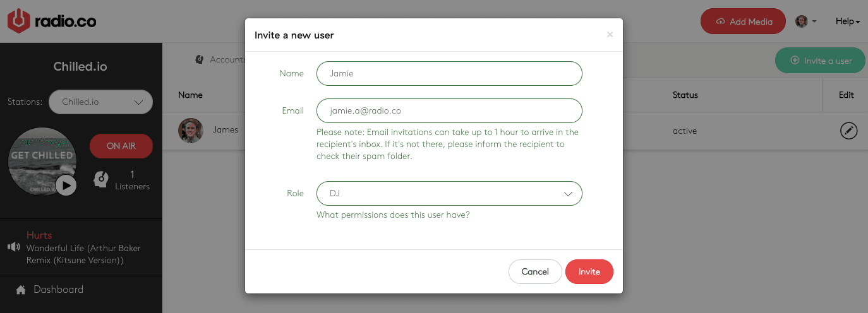Click the Email field with jamie.a@radio.co

pyautogui.click(x=449, y=110)
